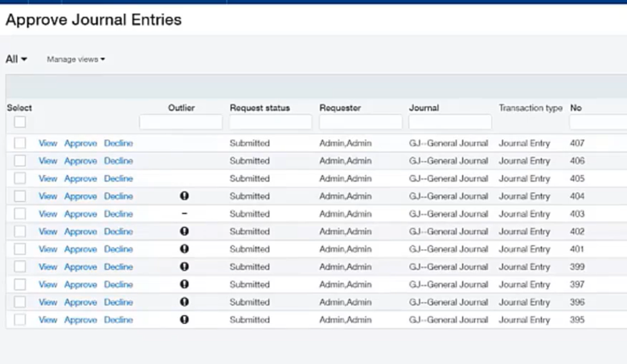This screenshot has width=627, height=364.
Task: Decline journal entry 403
Action: point(118,214)
